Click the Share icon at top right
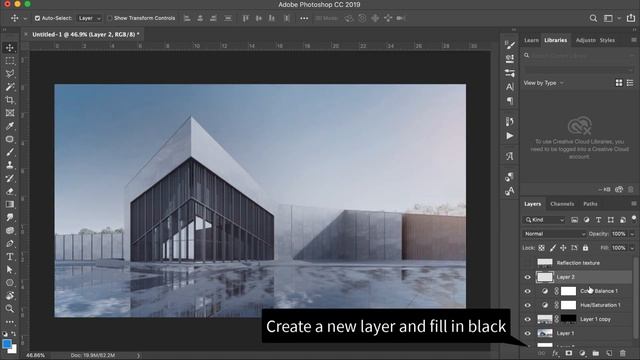This screenshot has width=640, height=360. [631, 18]
